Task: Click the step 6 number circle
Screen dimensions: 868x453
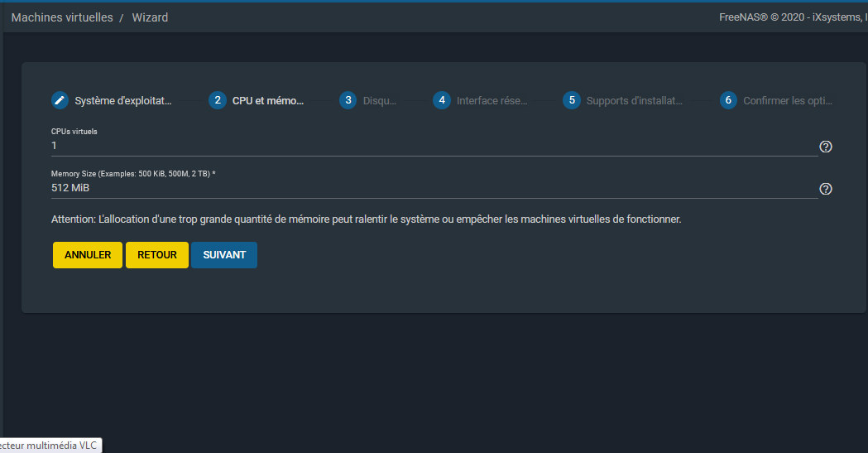Action: pos(728,100)
